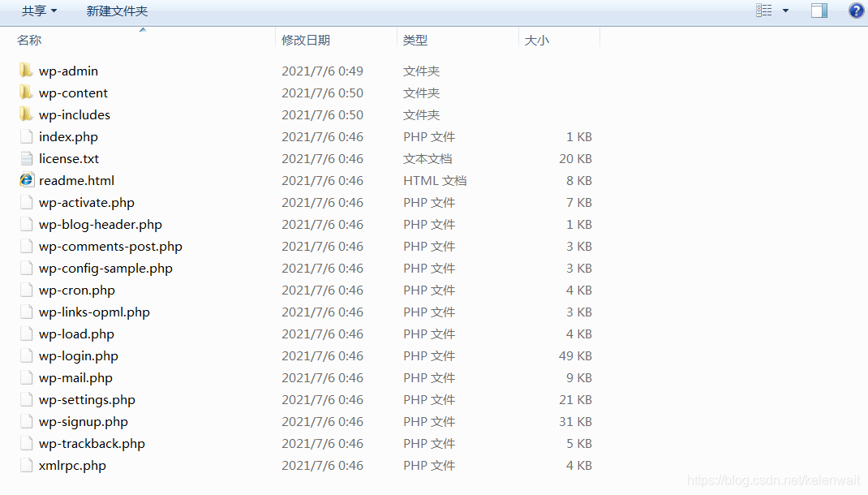This screenshot has height=495, width=868.
Task: Select the wp-config-sample.php file name
Action: pyautogui.click(x=105, y=269)
